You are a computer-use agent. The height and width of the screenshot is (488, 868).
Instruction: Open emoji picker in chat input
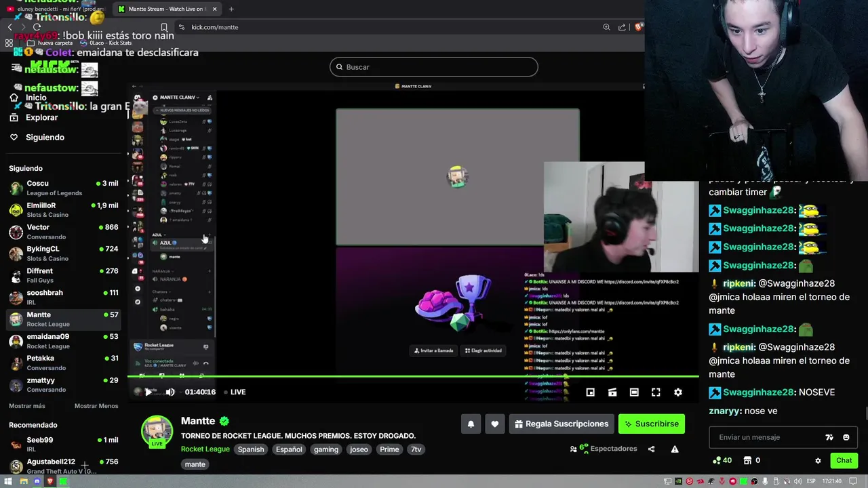click(x=846, y=437)
